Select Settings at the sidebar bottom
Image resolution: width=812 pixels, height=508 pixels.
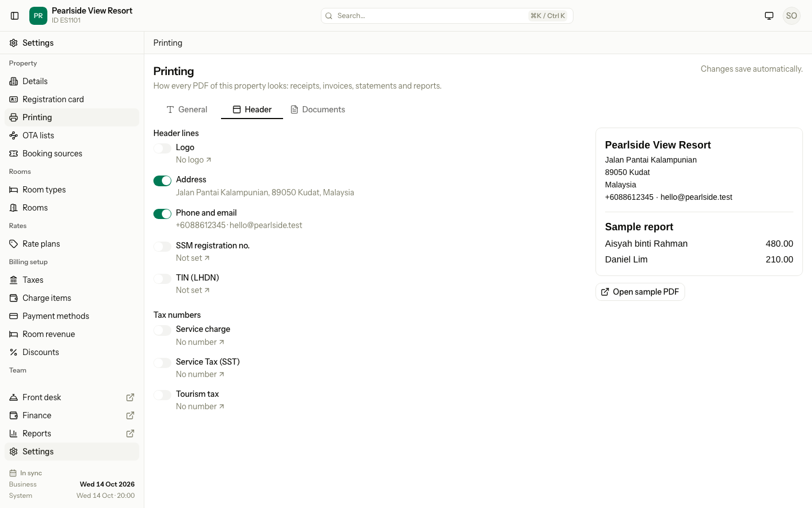tap(72, 452)
